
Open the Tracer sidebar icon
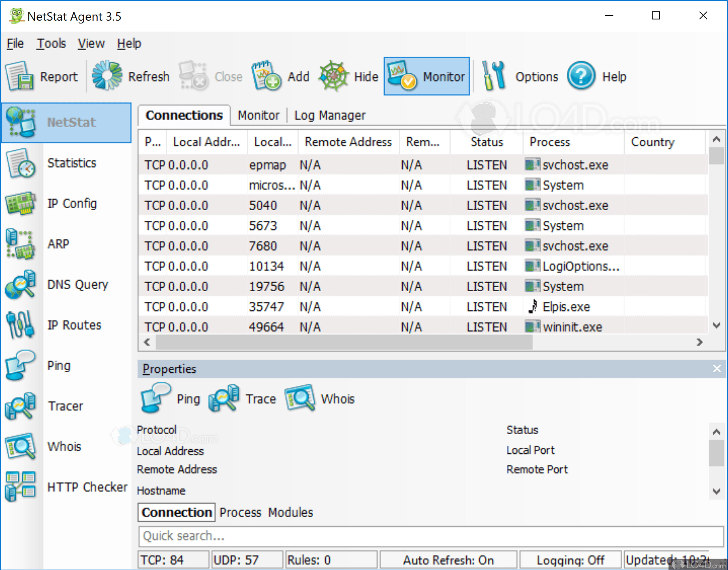(20, 406)
